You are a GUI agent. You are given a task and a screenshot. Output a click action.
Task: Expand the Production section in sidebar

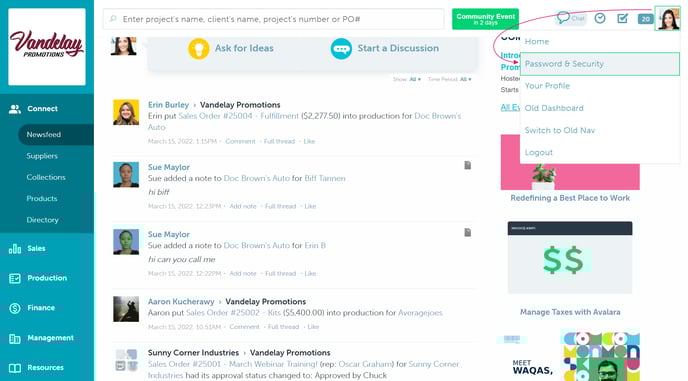(x=47, y=278)
